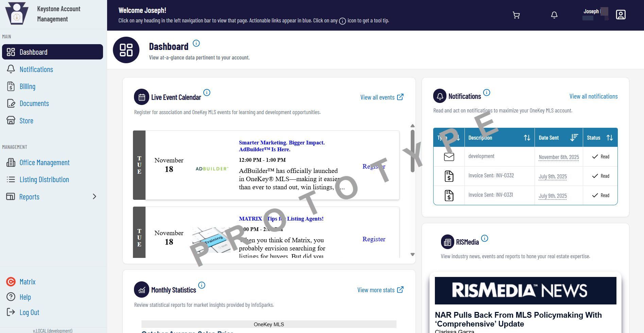Sort notifications by Date Sent

click(x=574, y=138)
